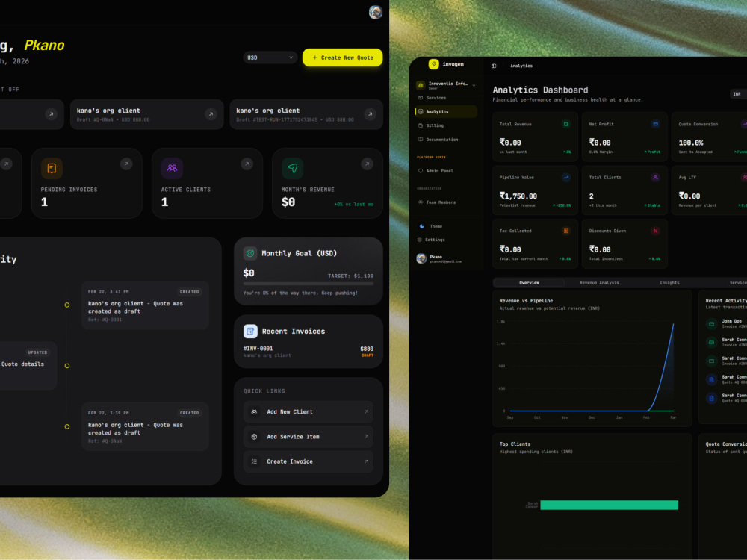Click the Pending Invoices receipt icon
747x560 pixels.
52,168
